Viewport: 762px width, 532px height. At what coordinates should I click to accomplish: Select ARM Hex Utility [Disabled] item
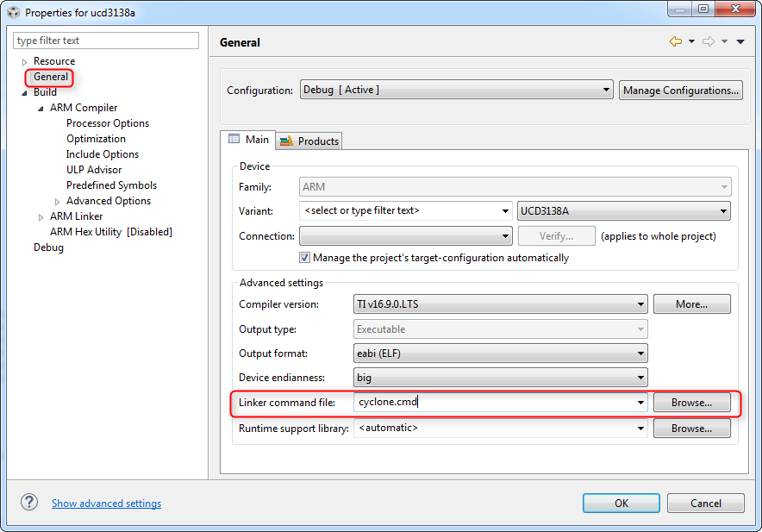111,233
